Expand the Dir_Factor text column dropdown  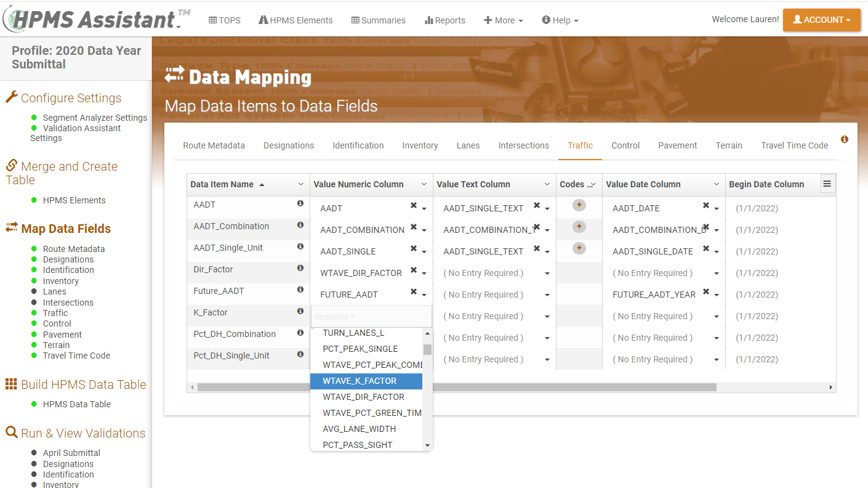[x=547, y=274]
